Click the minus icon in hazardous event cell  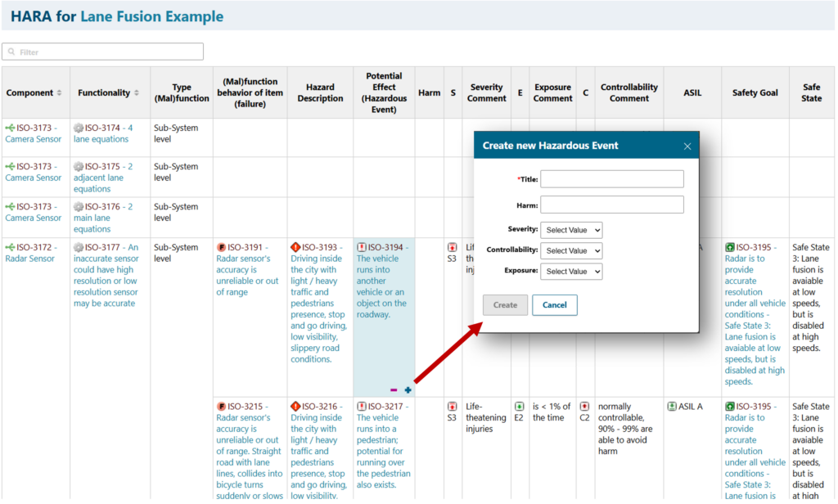(394, 390)
